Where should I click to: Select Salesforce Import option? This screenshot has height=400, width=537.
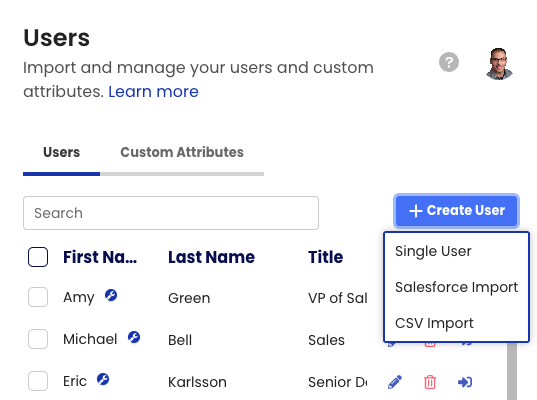(457, 287)
